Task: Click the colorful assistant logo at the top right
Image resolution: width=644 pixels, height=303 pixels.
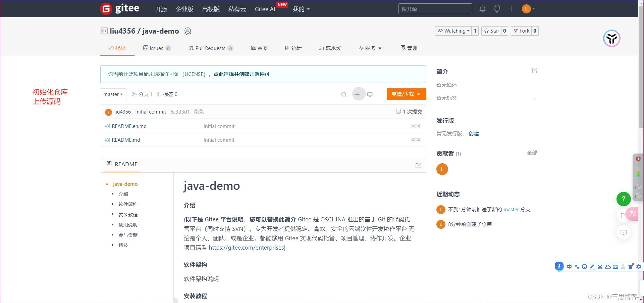Action: tap(612, 38)
